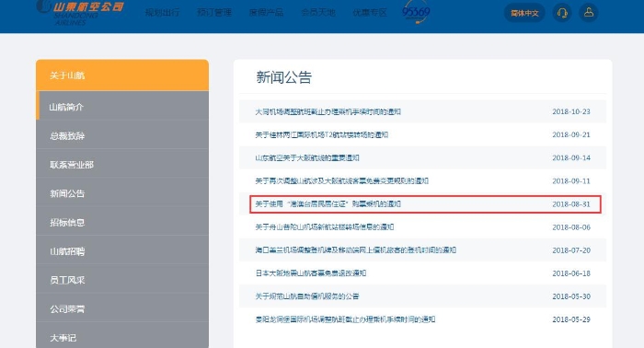Go to 联系营业部 in the sidebar
Image resolution: width=644 pixels, height=348 pixels.
(122, 165)
